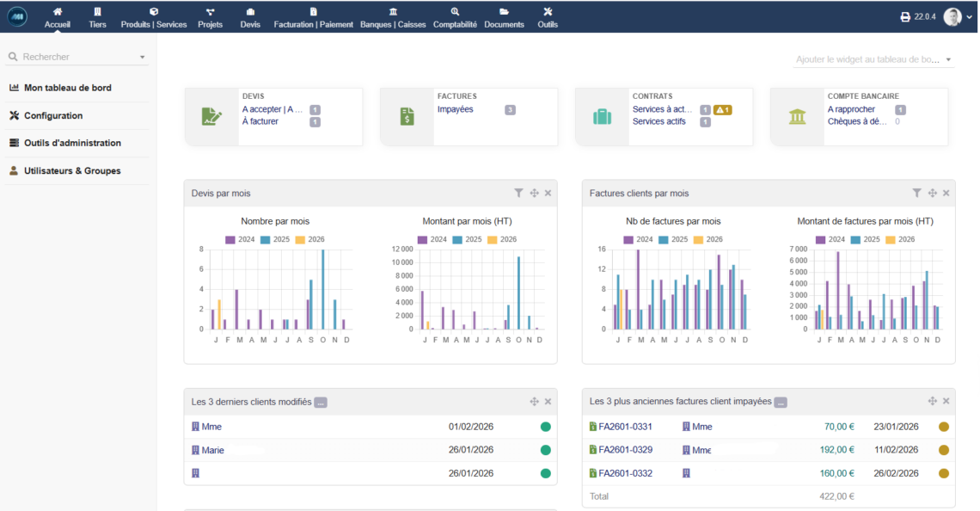Toggle 2026 legend in Nb de factures chart
Image resolution: width=980 pixels, height=511 pixels.
coord(707,239)
